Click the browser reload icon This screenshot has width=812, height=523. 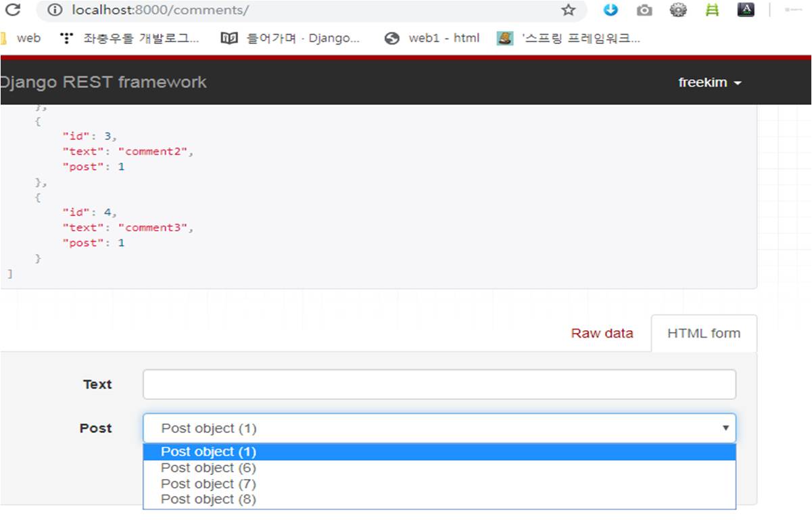pos(12,9)
